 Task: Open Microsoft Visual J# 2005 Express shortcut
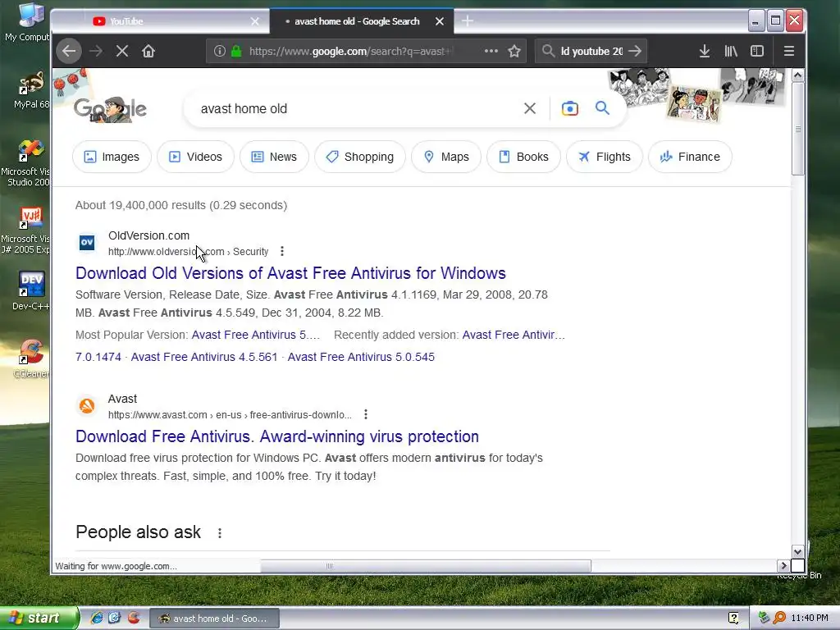tap(25, 231)
